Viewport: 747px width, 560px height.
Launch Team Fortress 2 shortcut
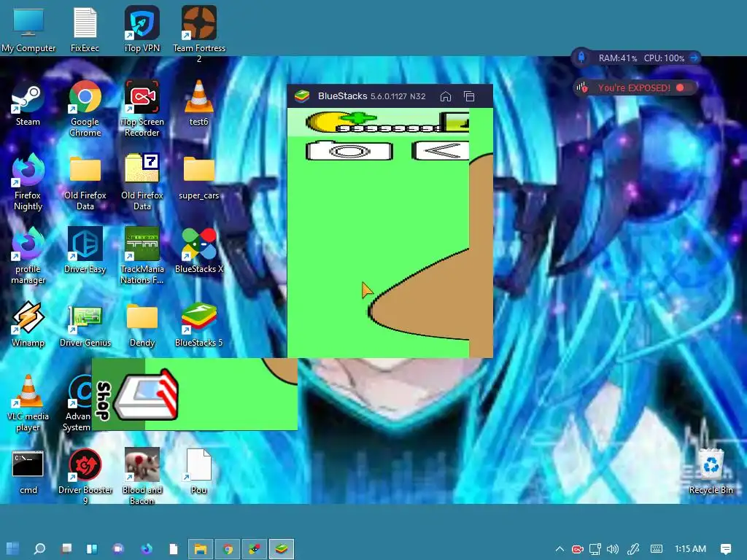(199, 34)
